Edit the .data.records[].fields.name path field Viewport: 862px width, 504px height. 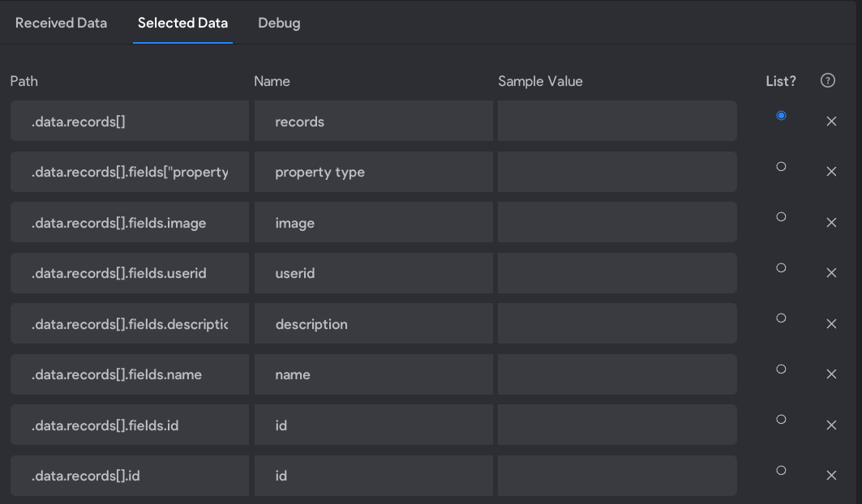tap(130, 374)
